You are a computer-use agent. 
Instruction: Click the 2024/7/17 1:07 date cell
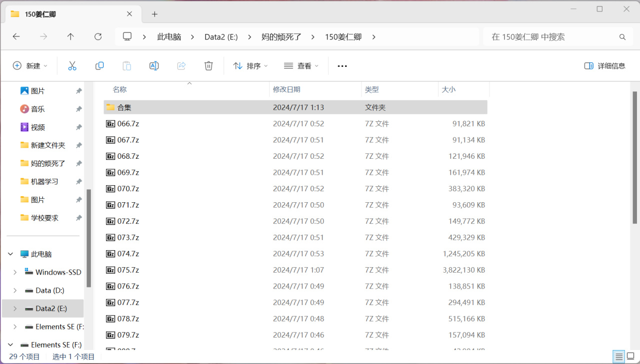[298, 270]
